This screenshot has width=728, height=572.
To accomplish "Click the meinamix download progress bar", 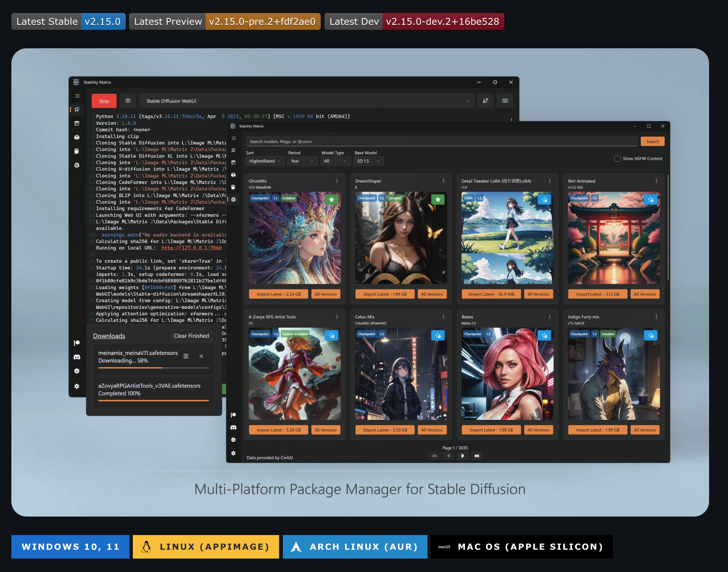I will point(153,367).
